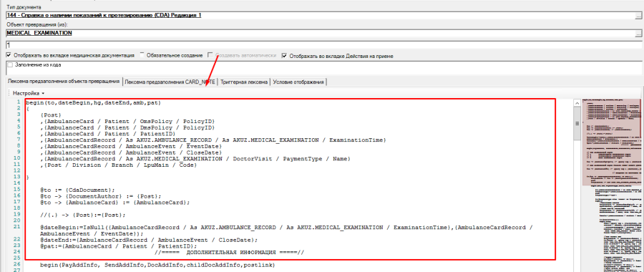The height and width of the screenshot is (272, 644).
Task: Toggle 'Отображать во вкладке медицинская документация' checkbox
Action: pos(9,55)
